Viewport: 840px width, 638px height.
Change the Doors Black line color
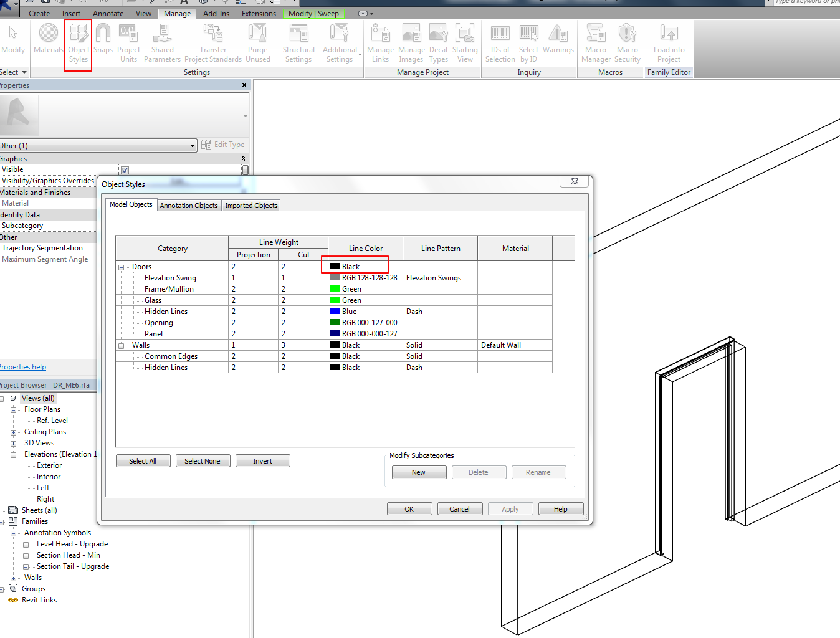pyautogui.click(x=365, y=267)
